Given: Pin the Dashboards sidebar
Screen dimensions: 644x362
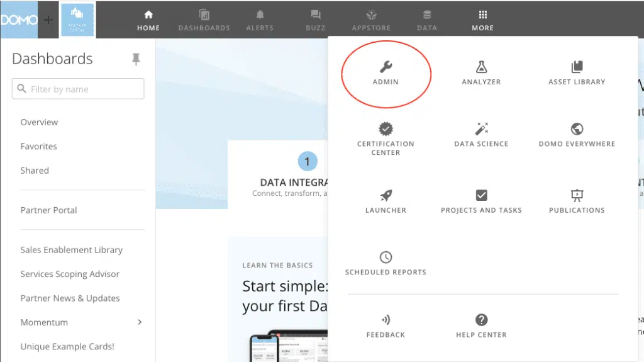Looking at the screenshot, I should pyautogui.click(x=136, y=59).
